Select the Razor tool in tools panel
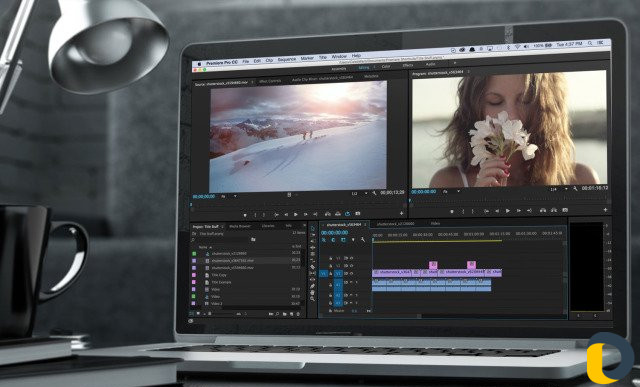Image resolution: width=640 pixels, height=387 pixels. tap(313, 267)
